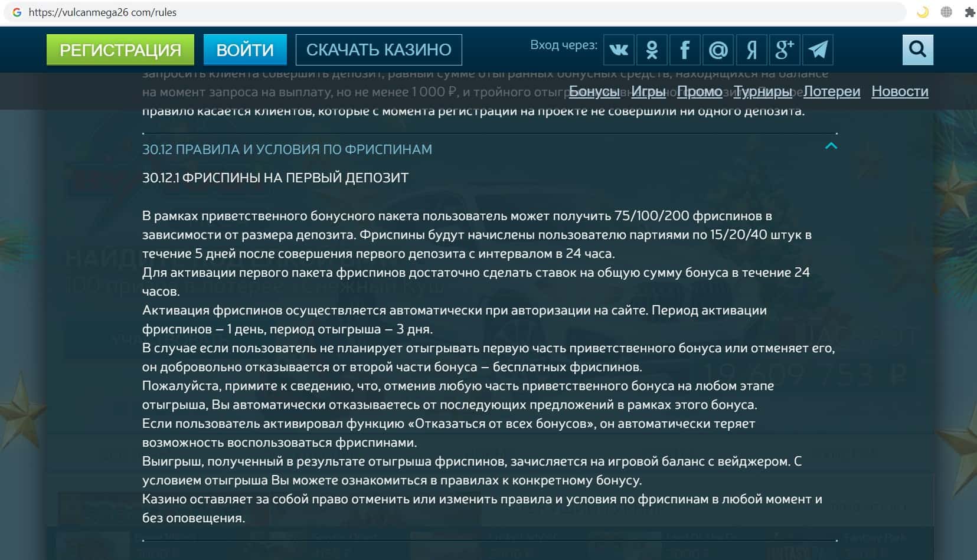This screenshot has height=560, width=977.
Task: Click the line starting 'Активация фриспинов осуществляется'
Action: [x=455, y=310]
